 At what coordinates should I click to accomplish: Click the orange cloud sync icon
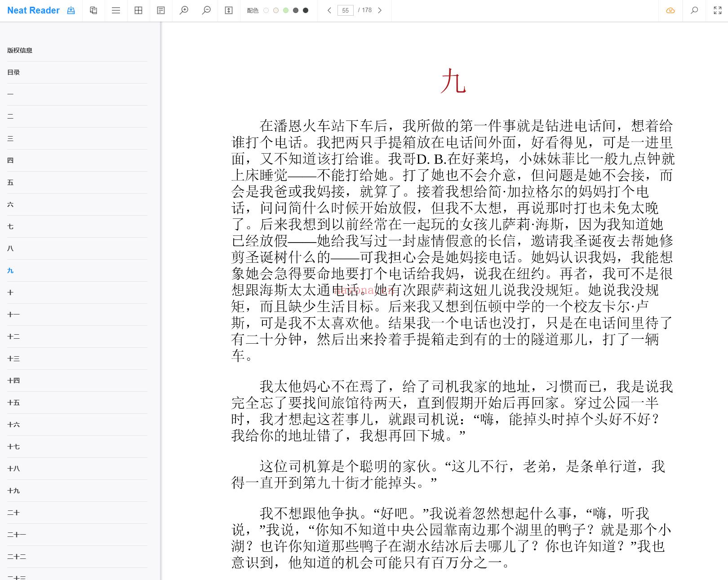pyautogui.click(x=670, y=10)
